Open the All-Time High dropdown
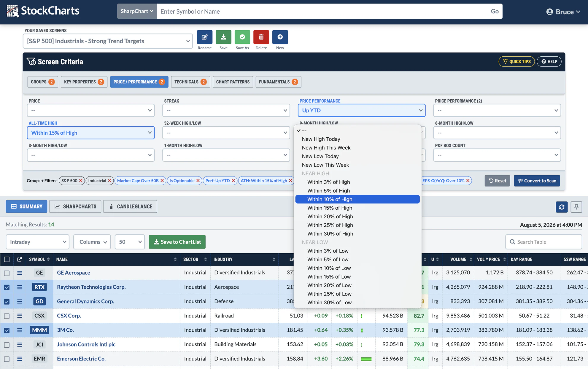Image resolution: width=588 pixels, height=369 pixels. [91, 133]
